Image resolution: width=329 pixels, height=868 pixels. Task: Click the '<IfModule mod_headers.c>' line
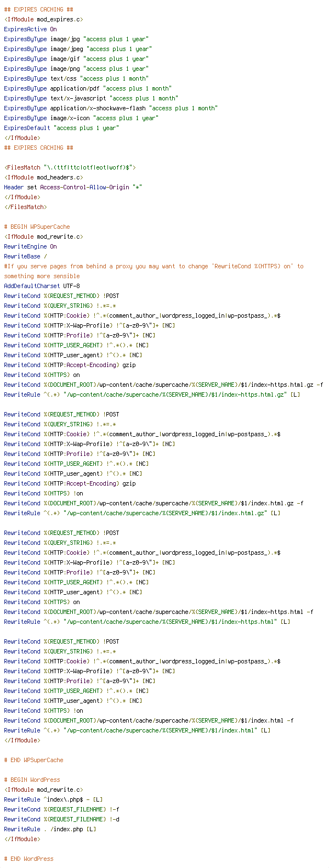coord(43,177)
